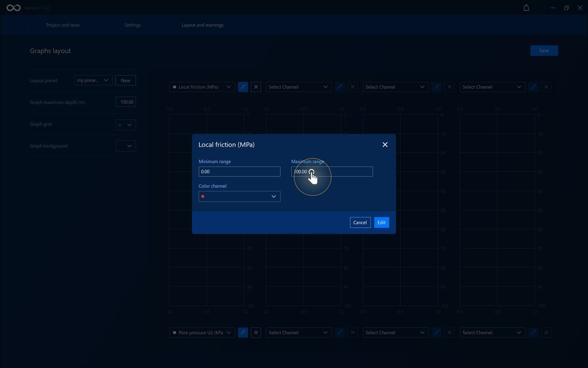Click Graph maximum depth input field
The height and width of the screenshot is (368, 588).
pos(126,102)
